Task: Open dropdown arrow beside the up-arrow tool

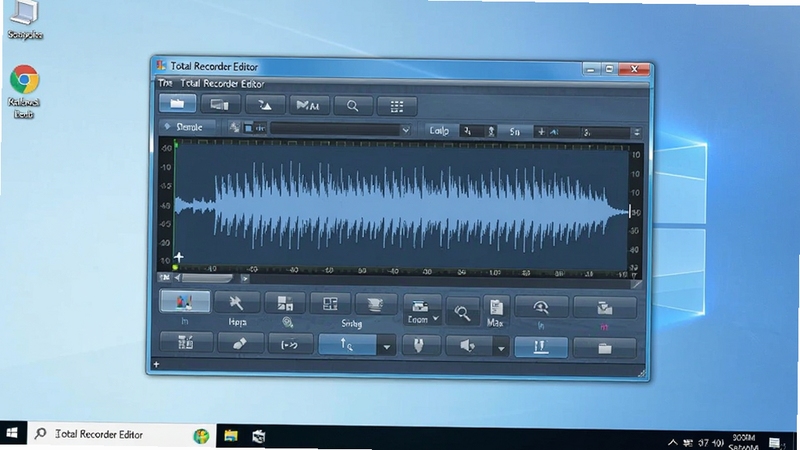Action: pos(387,346)
